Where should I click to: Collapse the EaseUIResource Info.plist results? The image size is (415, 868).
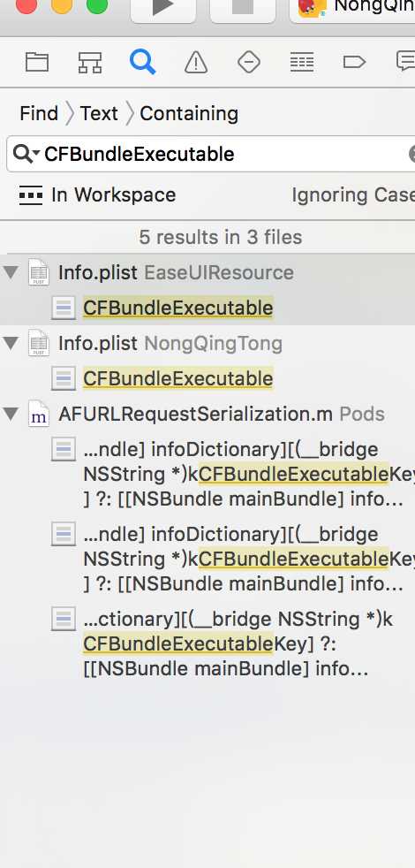click(x=11, y=272)
